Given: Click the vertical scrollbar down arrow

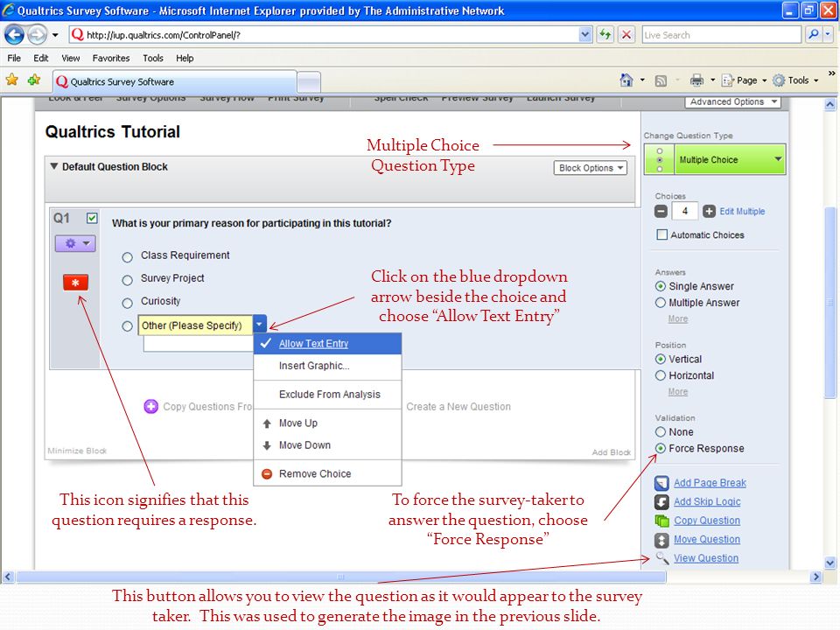Looking at the screenshot, I should coord(829,563).
